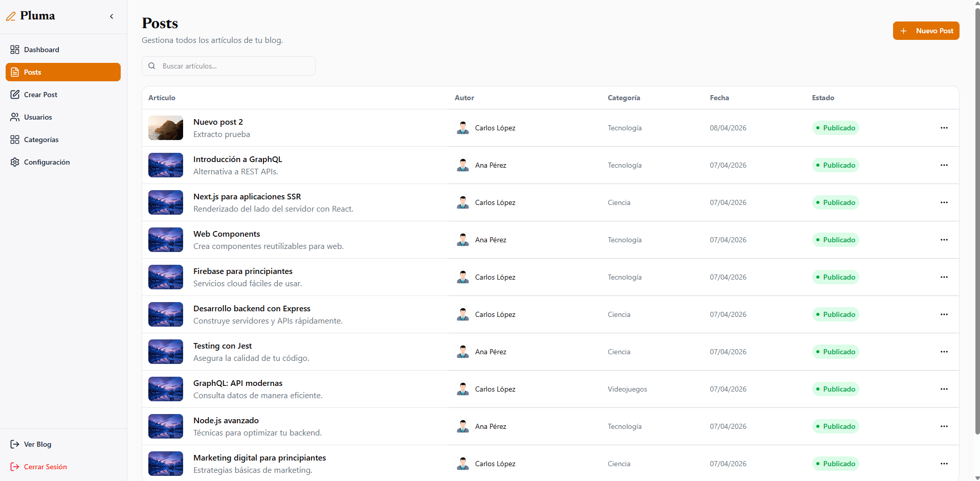Image resolution: width=980 pixels, height=481 pixels.
Task: Click Ana Pérez avatar in Testing con Jest row
Action: [x=463, y=352]
